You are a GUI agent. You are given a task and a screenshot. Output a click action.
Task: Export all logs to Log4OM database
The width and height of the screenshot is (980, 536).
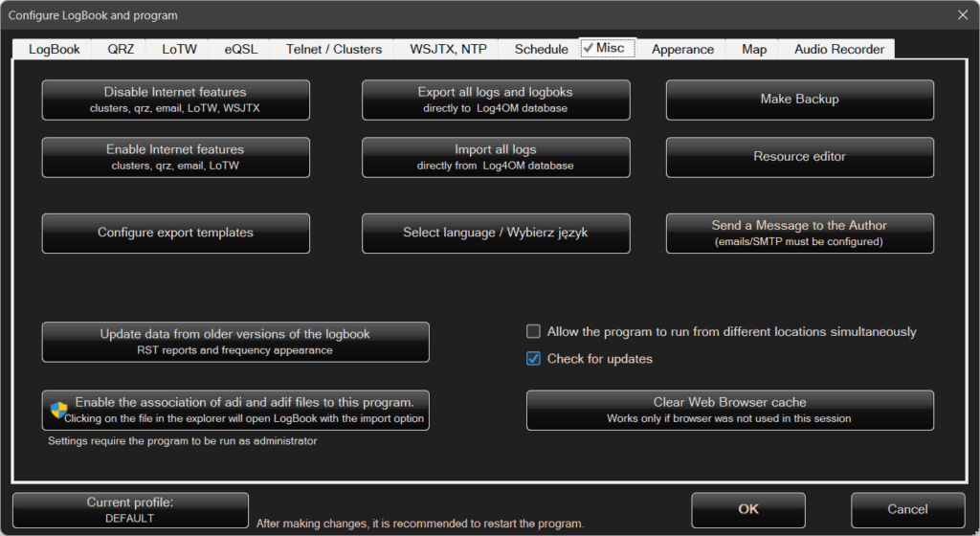coord(495,100)
